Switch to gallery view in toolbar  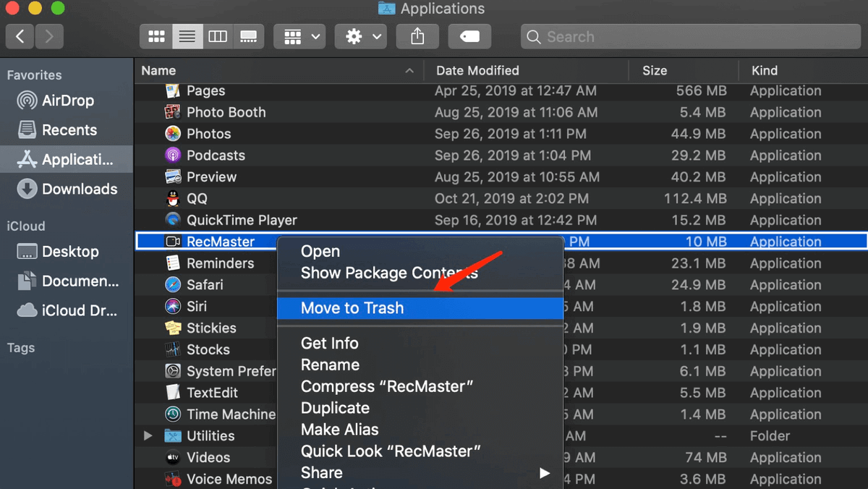(248, 36)
